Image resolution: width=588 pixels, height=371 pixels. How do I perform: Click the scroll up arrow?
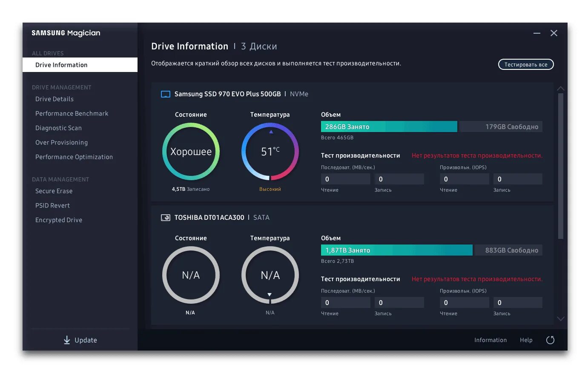click(x=561, y=89)
